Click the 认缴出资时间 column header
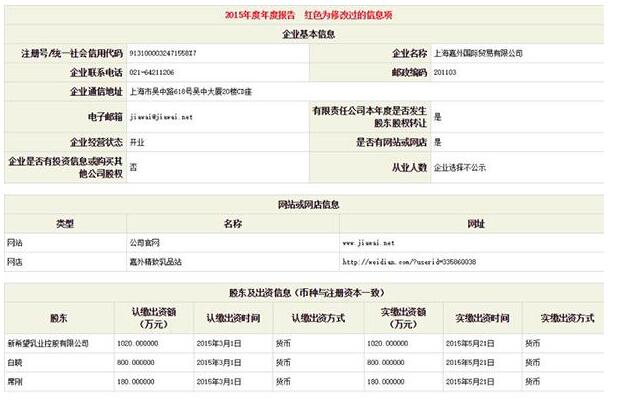The width and height of the screenshot is (625, 409). 232,317
